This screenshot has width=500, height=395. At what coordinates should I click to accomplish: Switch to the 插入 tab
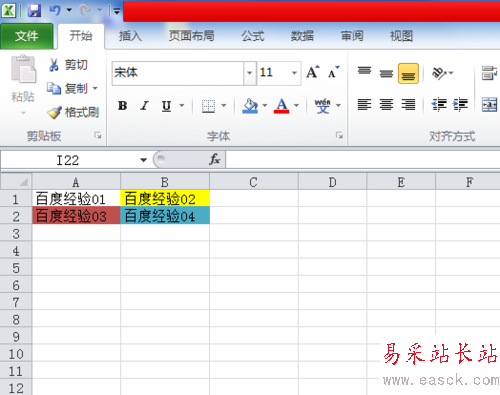130,36
